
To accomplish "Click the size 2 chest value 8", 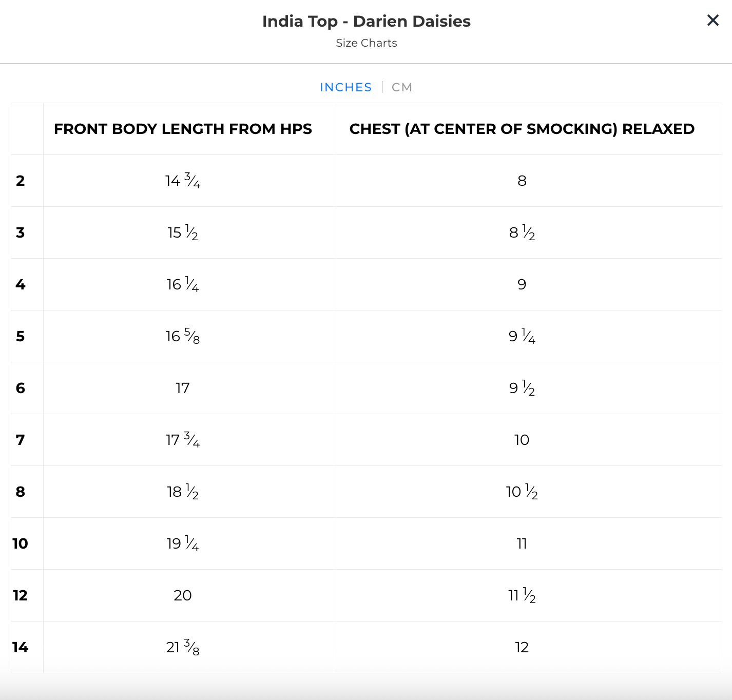I will 522,181.
